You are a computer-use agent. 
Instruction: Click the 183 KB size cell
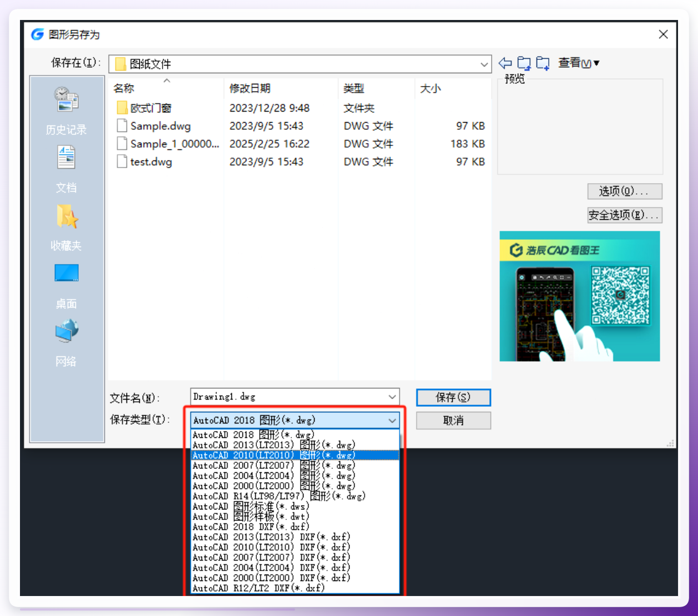[468, 144]
